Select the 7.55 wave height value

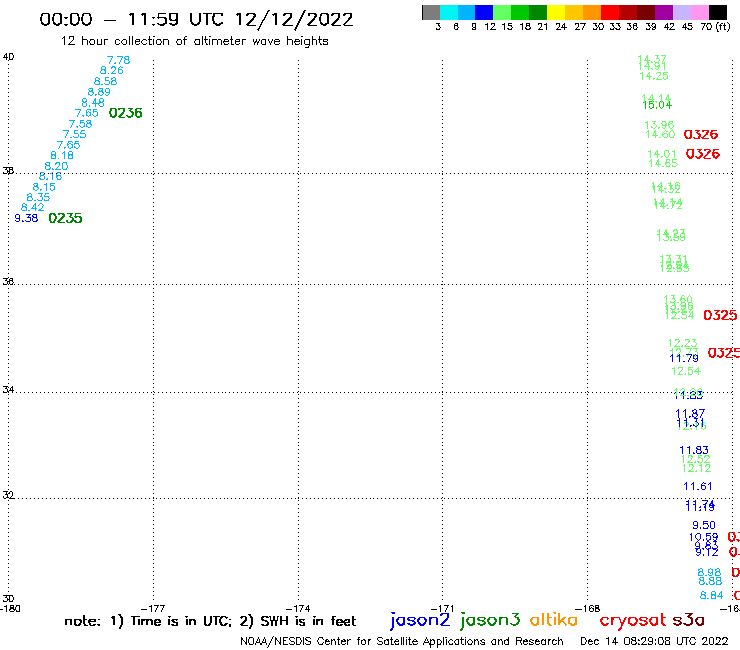[75, 134]
